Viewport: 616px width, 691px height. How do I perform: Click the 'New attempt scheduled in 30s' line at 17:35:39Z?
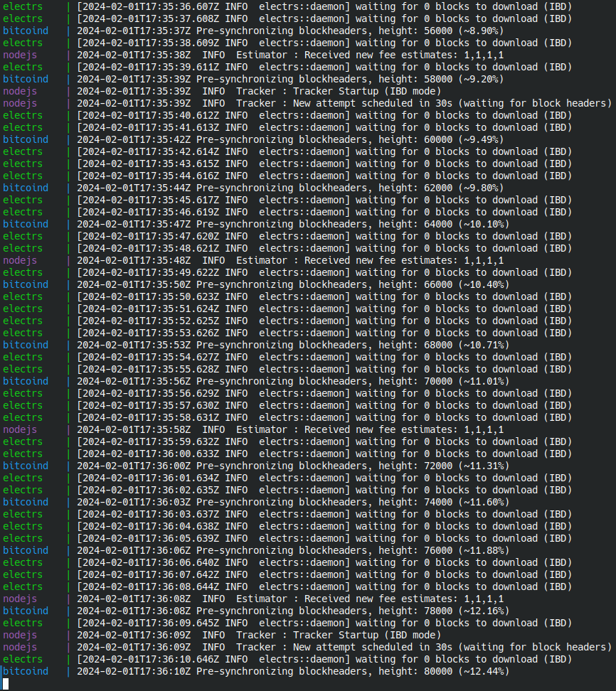pos(307,103)
